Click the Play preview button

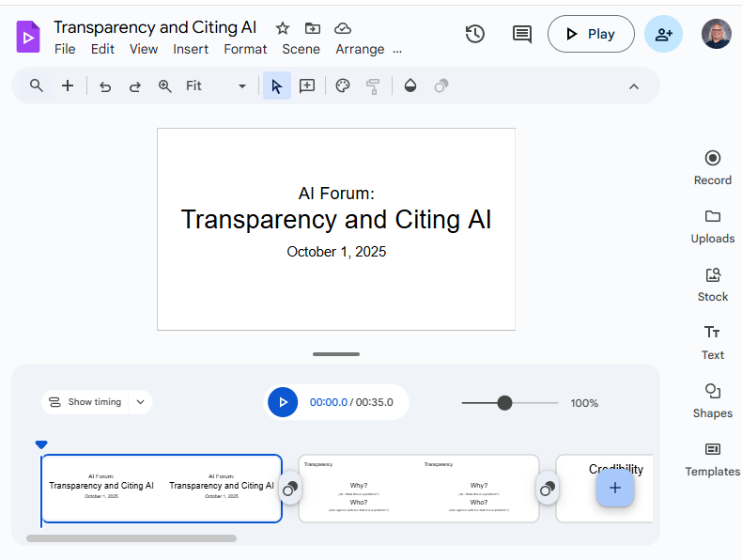click(591, 34)
